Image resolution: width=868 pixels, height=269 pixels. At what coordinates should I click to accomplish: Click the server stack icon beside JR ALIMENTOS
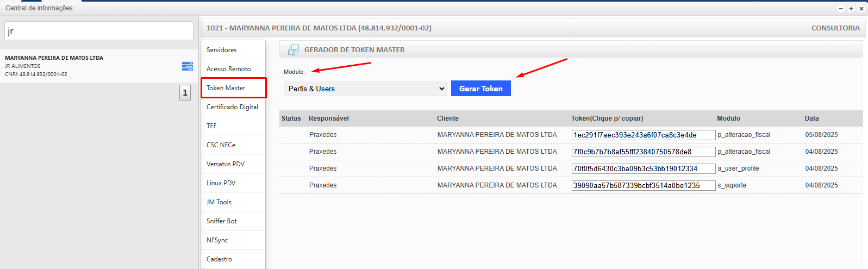187,66
